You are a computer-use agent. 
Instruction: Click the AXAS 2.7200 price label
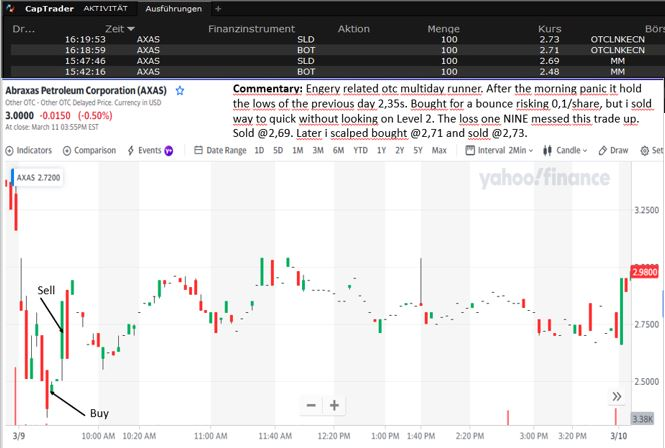point(38,177)
